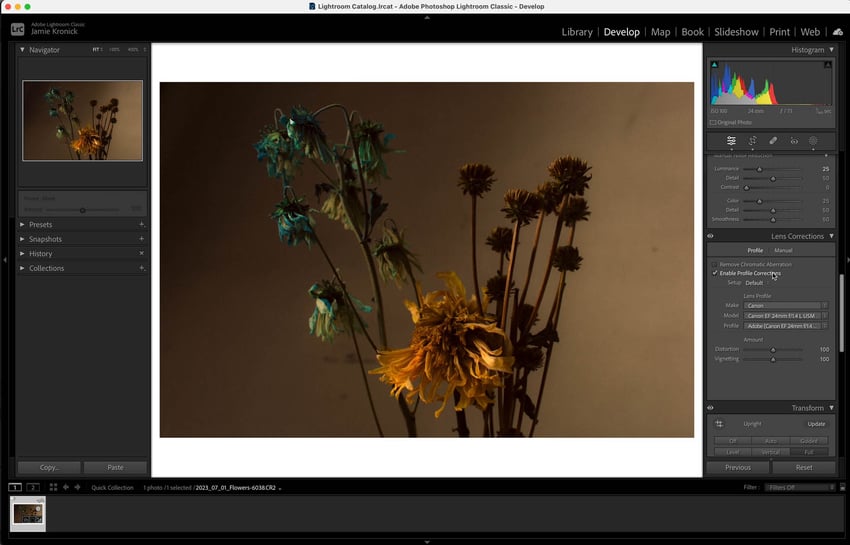Click the cloud sync status icon
Viewport: 850px width, 545px height.
point(838,32)
